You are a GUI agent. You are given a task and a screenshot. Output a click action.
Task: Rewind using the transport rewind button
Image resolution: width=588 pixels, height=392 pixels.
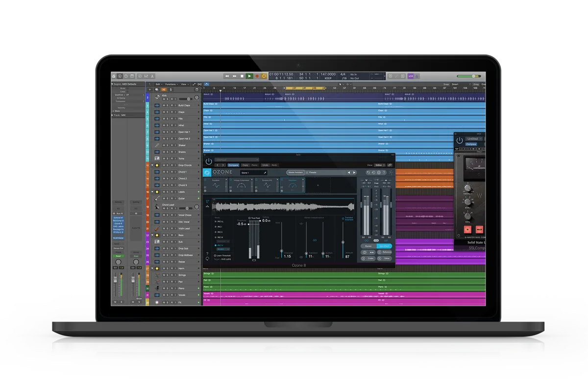pyautogui.click(x=227, y=76)
